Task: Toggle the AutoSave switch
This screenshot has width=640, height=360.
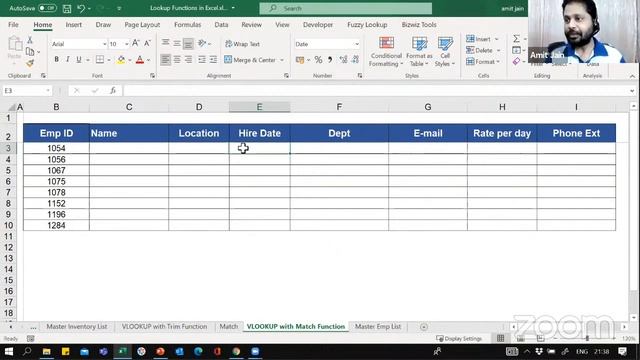Action: [47, 8]
